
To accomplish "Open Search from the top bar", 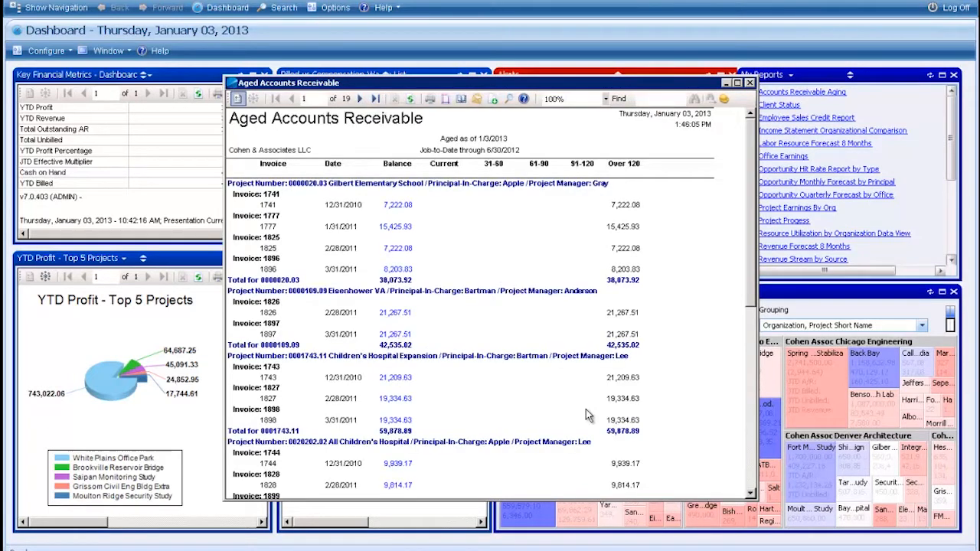I will point(277,8).
